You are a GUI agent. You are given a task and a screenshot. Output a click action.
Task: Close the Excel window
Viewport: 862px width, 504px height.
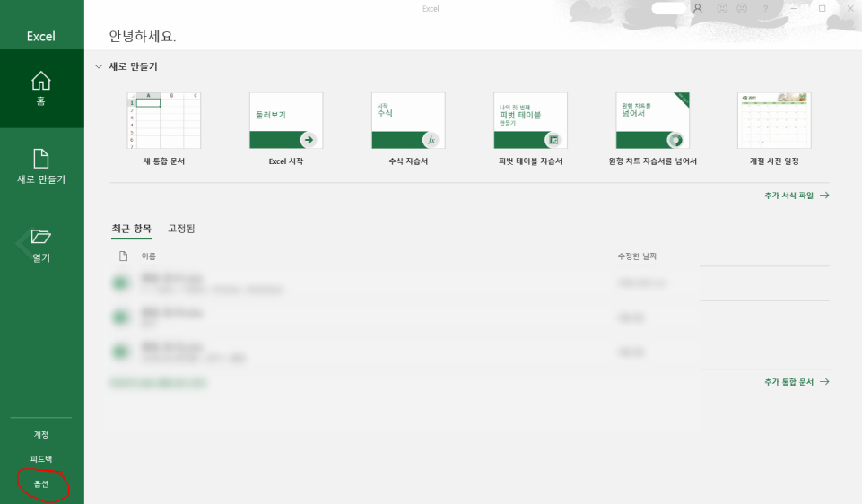click(850, 8)
